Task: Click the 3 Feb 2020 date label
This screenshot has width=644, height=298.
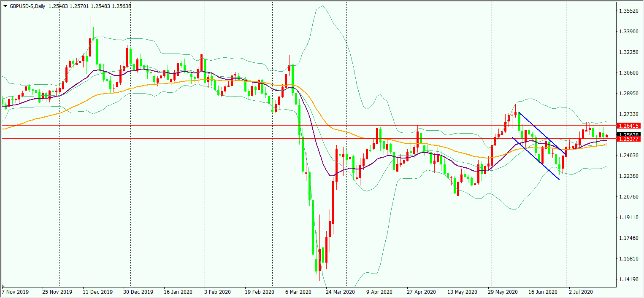Action: pos(217,292)
